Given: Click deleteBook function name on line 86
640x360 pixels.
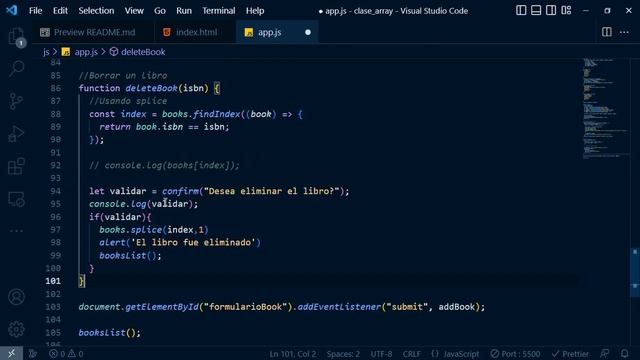Looking at the screenshot, I should click(151, 88).
